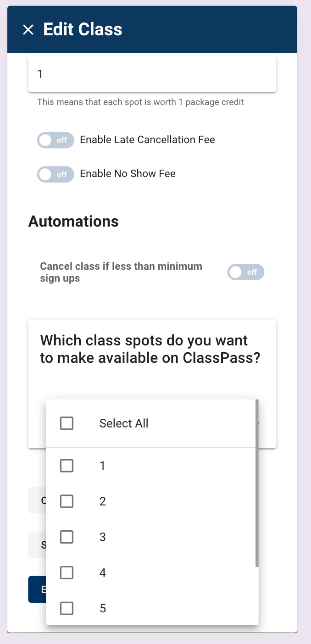This screenshot has width=311, height=644.
Task: Toggle cancel class if below minimum sign ups
Action: (246, 272)
